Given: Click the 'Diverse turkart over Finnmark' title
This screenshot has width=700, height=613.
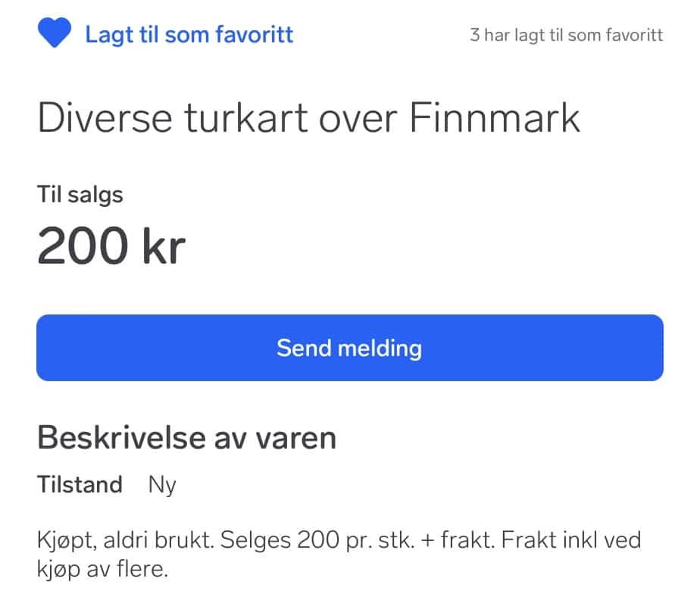Looking at the screenshot, I should click(308, 118).
